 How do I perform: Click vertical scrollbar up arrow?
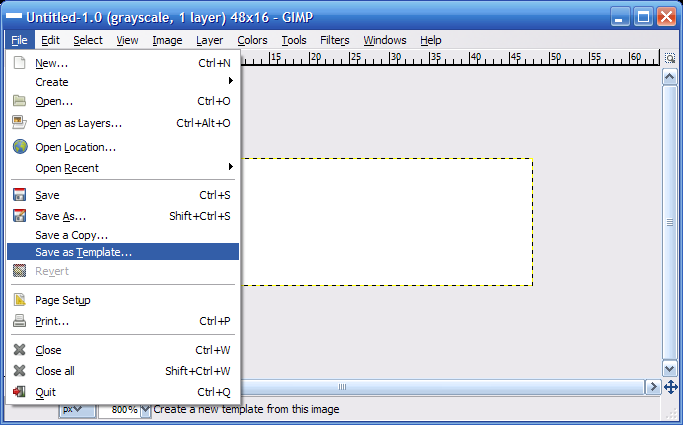point(669,78)
